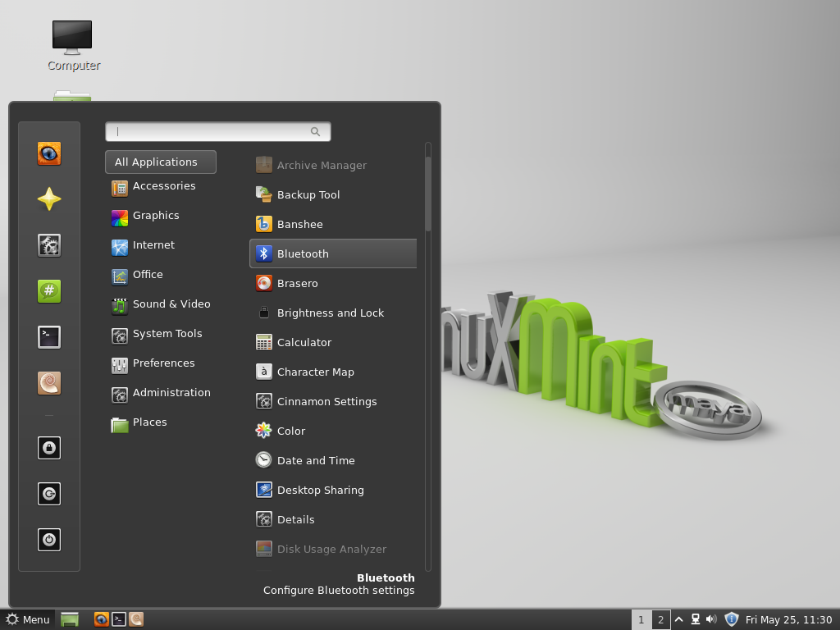
Task: Open the update manager shield icon
Action: coord(731,619)
